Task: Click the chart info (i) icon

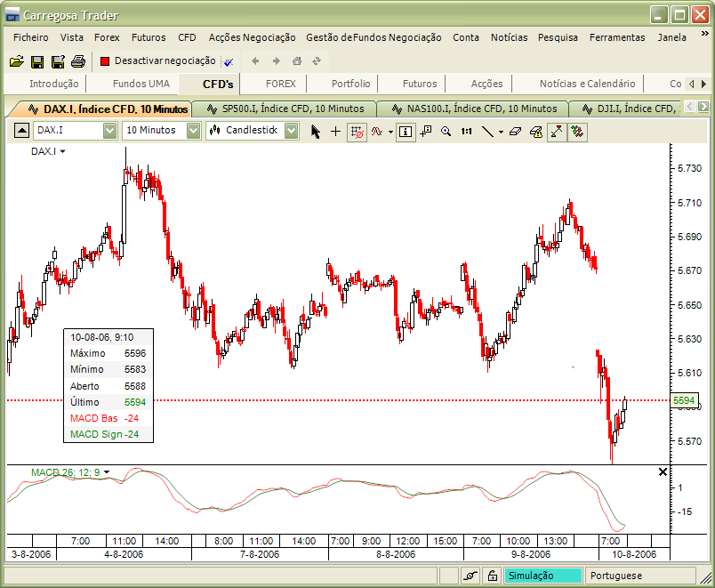Action: 406,131
